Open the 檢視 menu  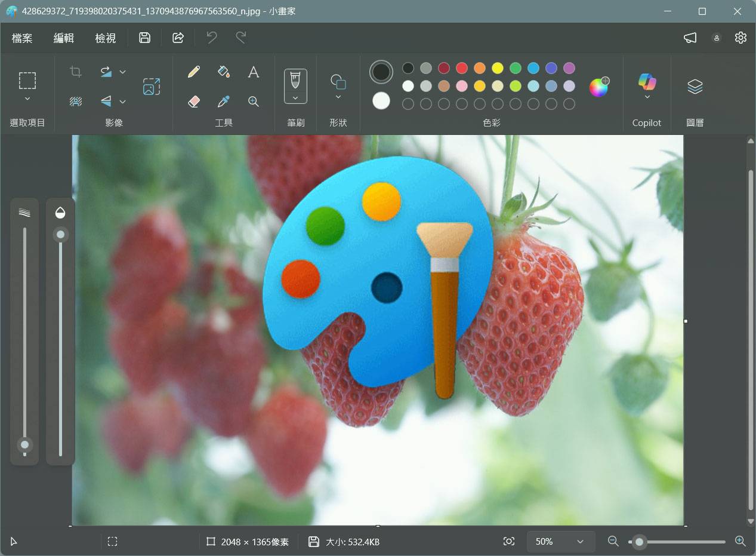point(105,38)
